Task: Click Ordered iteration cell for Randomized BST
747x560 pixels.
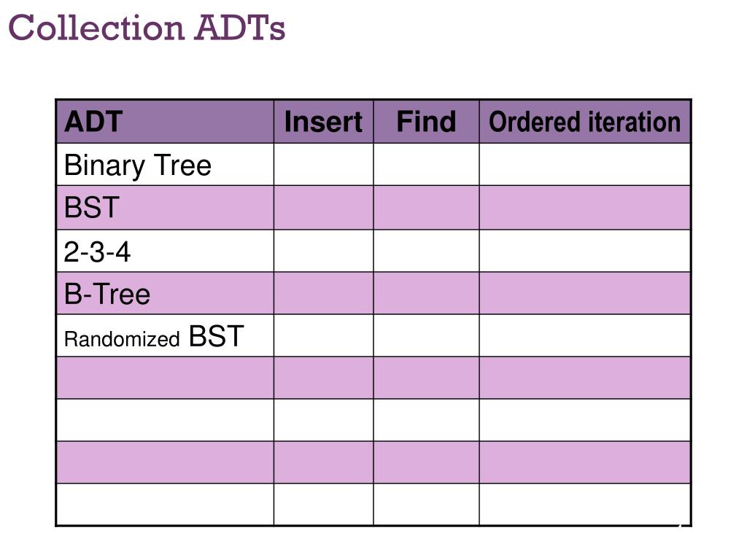Action: pos(585,335)
